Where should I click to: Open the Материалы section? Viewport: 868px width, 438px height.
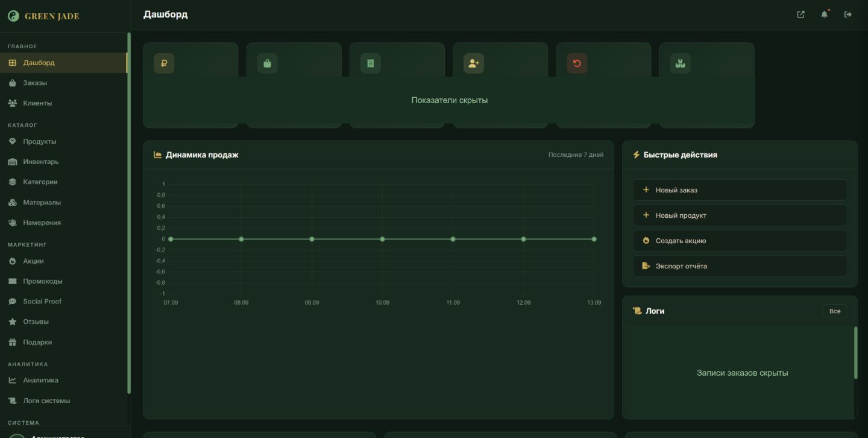pos(63,203)
